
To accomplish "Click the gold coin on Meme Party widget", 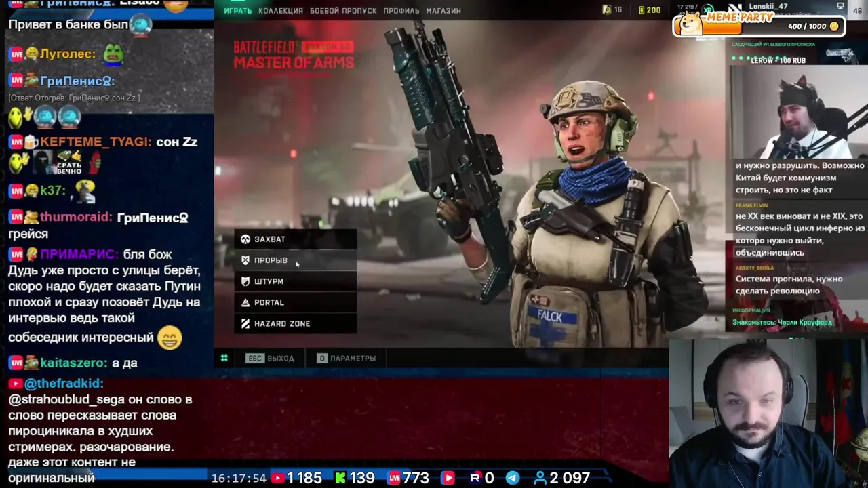I will pyautogui.click(x=834, y=26).
